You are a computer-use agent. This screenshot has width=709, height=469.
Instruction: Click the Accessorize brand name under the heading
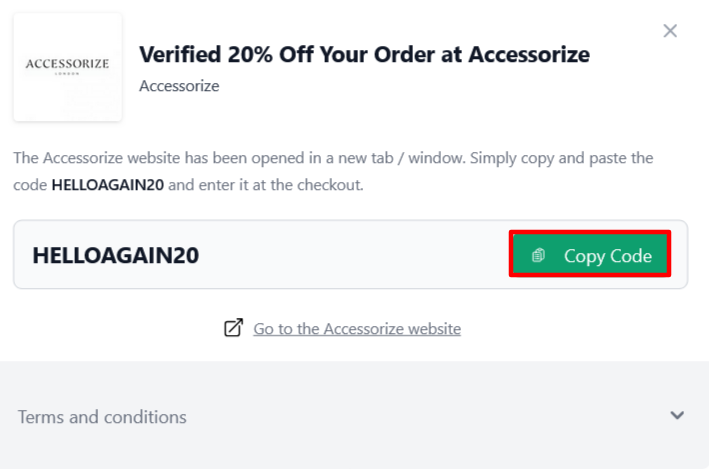(179, 86)
